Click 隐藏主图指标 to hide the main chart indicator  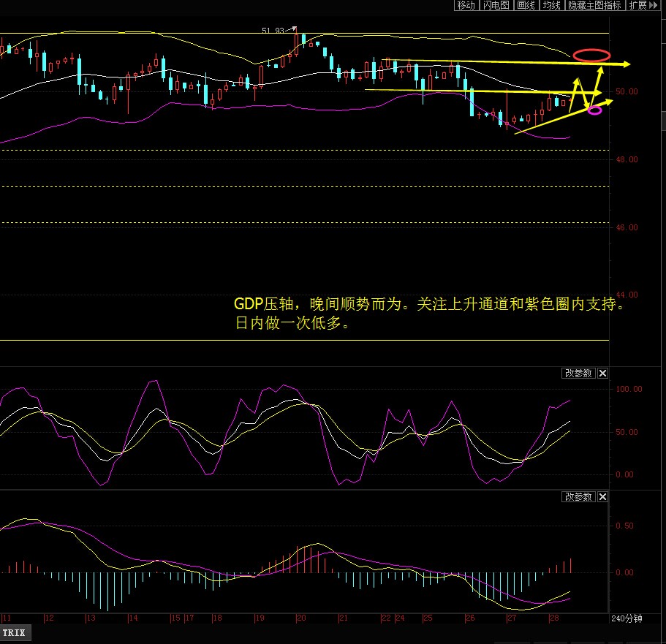[x=594, y=5]
